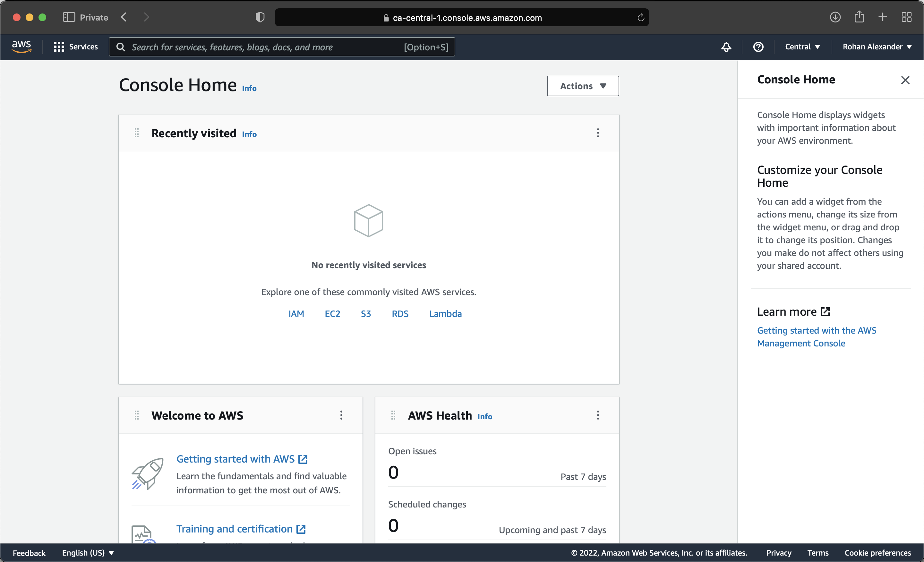Open the EC2 service link
Viewport: 924px width, 562px height.
(x=332, y=313)
